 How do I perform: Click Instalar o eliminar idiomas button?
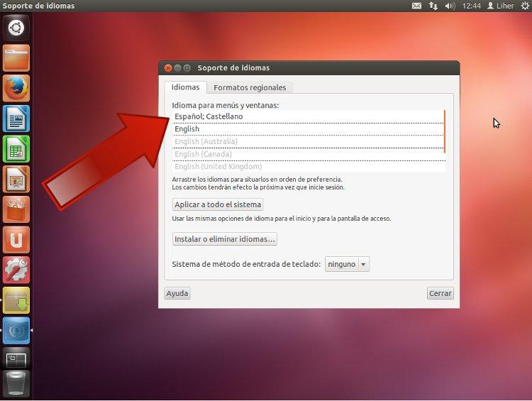[225, 239]
